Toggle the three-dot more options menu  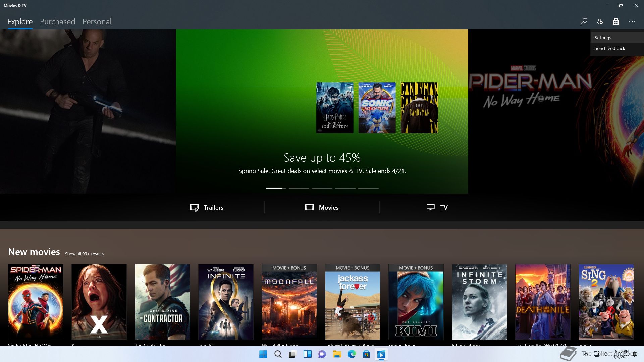632,21
